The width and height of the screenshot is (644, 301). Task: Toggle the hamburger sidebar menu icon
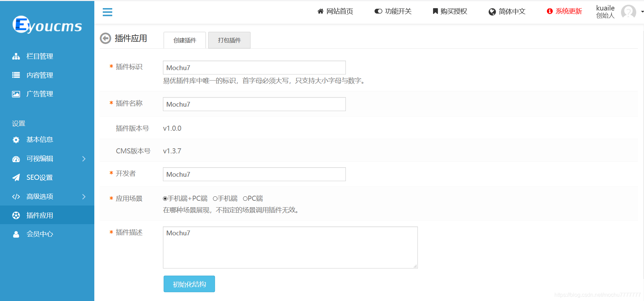click(108, 12)
